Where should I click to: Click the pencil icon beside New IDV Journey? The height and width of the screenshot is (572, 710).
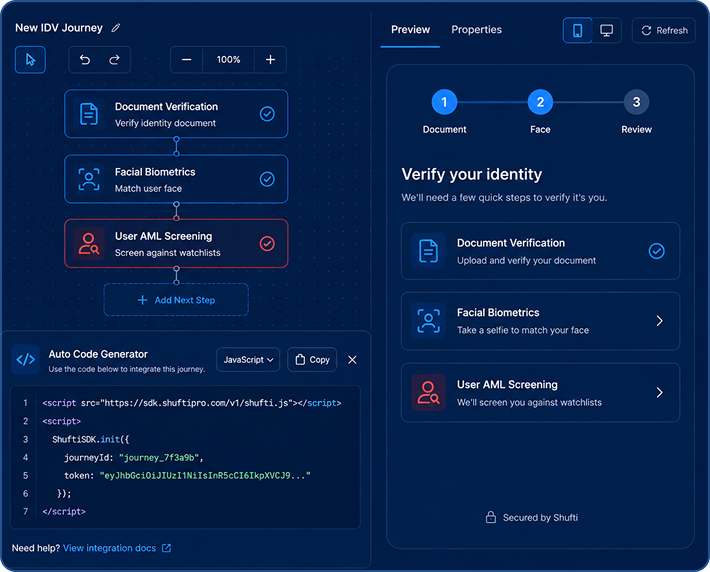(116, 28)
